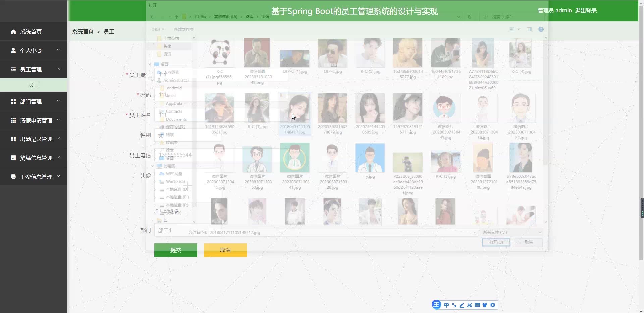Click 取消 in the file dialog
Screen dimensions: 644x313
pos(529,242)
